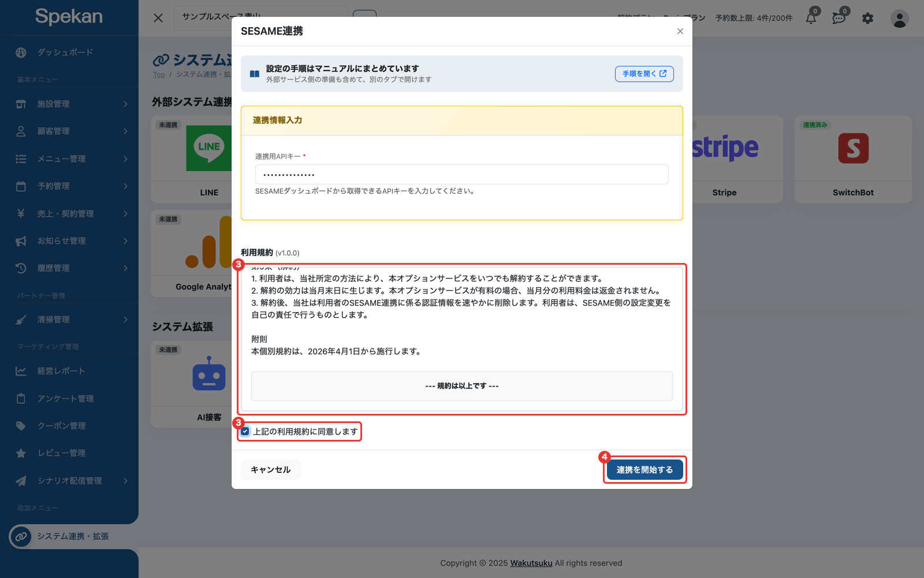Viewport: 924px width, 578px height.
Task: Click Top breadcrumb link
Action: (x=159, y=75)
